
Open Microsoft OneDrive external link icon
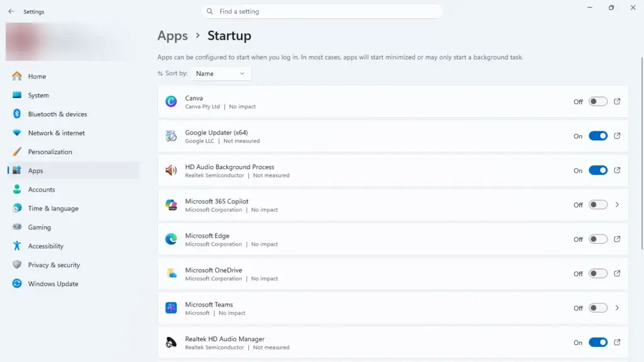coord(617,273)
